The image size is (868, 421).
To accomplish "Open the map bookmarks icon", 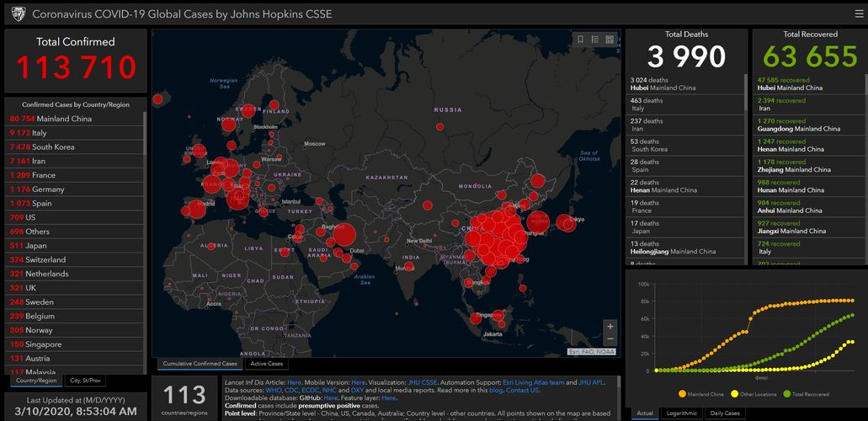I will pos(580,39).
